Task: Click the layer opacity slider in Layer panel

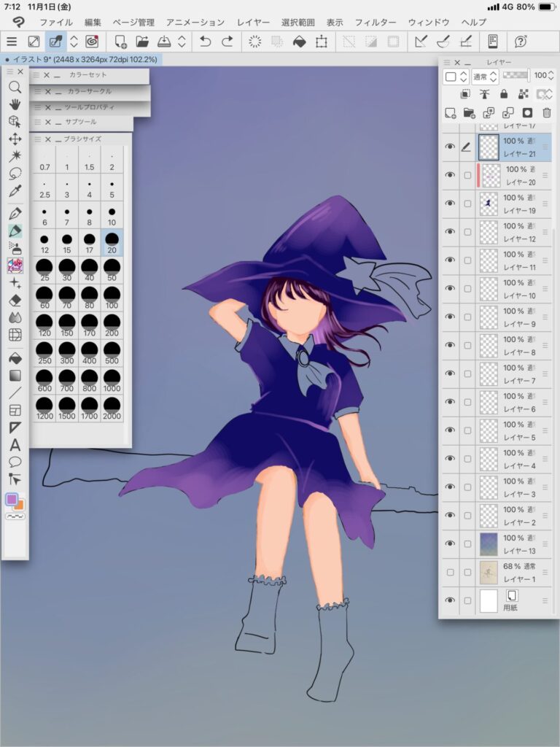Action: point(516,75)
